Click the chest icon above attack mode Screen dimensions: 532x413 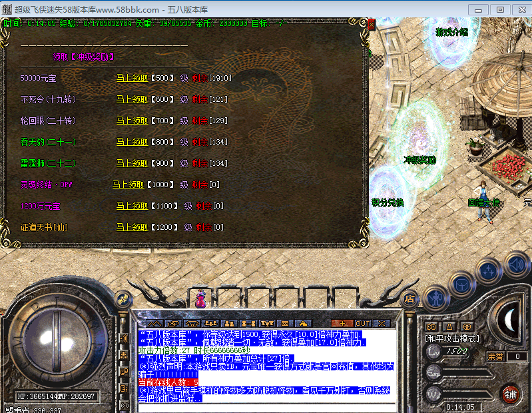[467, 327]
